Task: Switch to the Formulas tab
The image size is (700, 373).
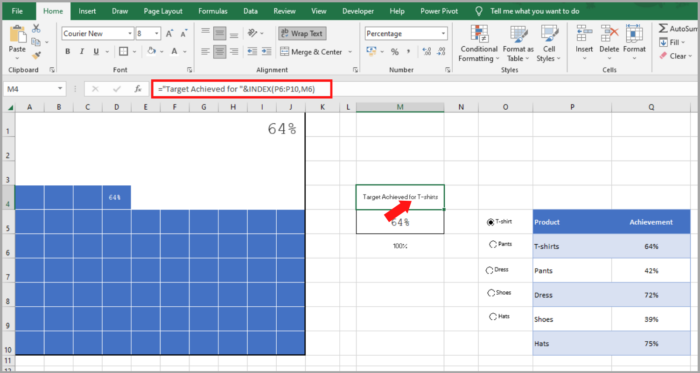Action: 213,11
